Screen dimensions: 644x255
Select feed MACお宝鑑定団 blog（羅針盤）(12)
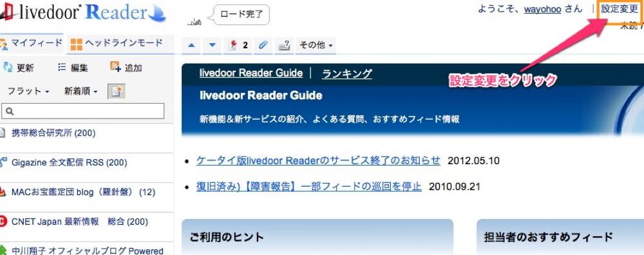[x=83, y=192]
